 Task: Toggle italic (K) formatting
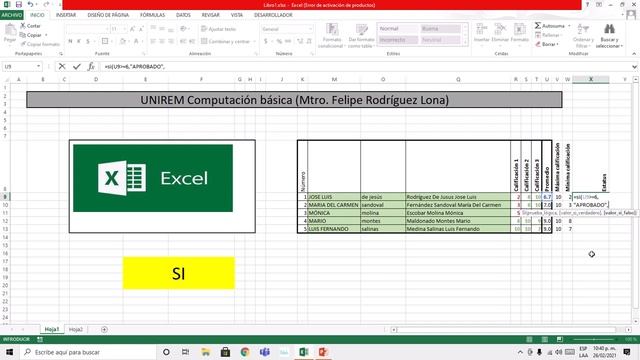[79, 41]
